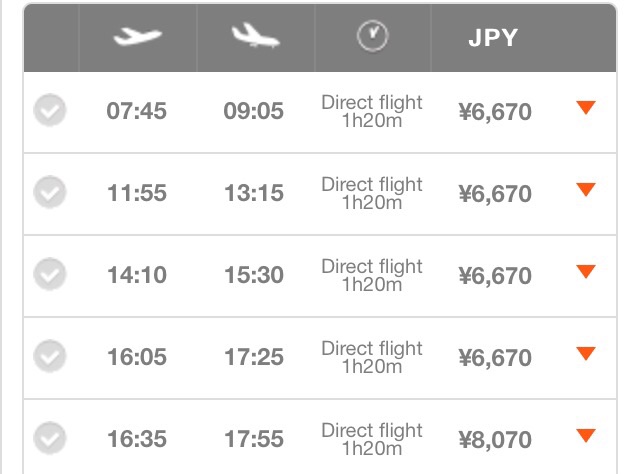Expand details for the 14:10 flight
This screenshot has width=635, height=474.
tap(586, 271)
